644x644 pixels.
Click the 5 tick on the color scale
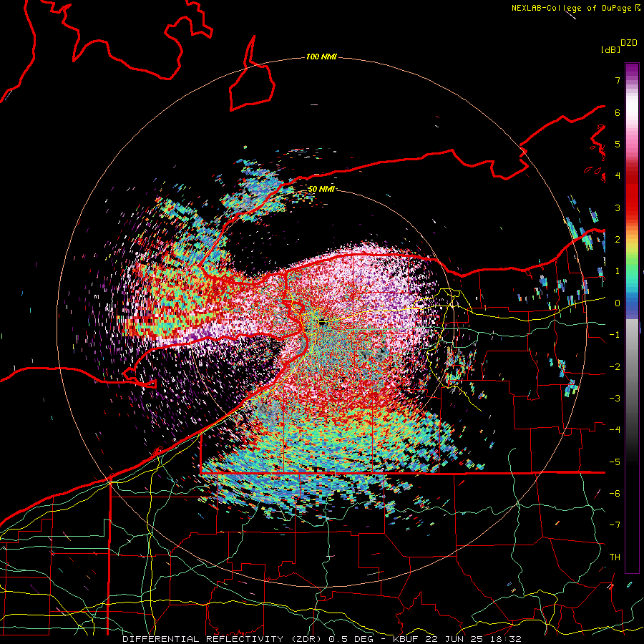click(618, 144)
